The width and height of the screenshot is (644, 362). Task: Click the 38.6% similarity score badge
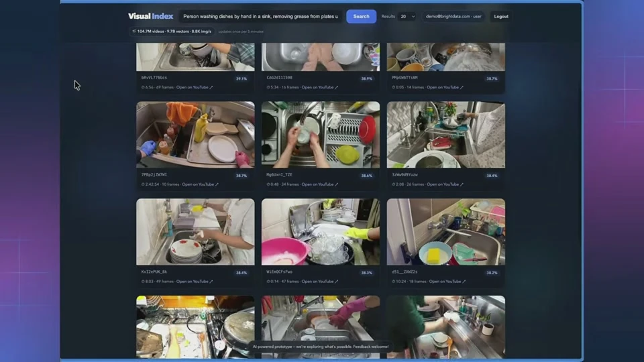(x=367, y=176)
